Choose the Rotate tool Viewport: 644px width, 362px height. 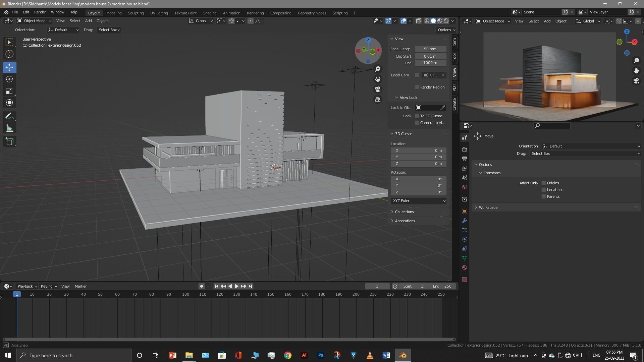[9, 79]
